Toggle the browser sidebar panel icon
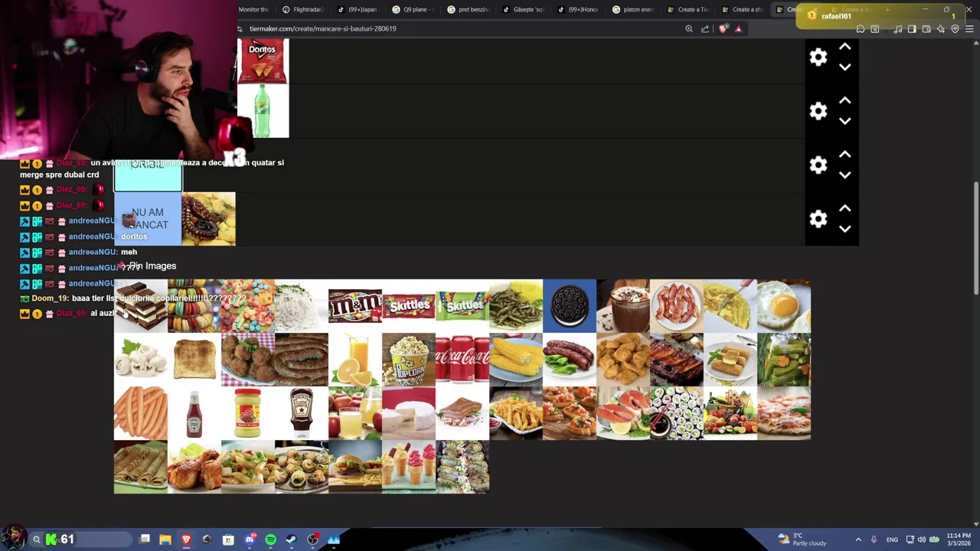Image resolution: width=980 pixels, height=551 pixels. 911,29
